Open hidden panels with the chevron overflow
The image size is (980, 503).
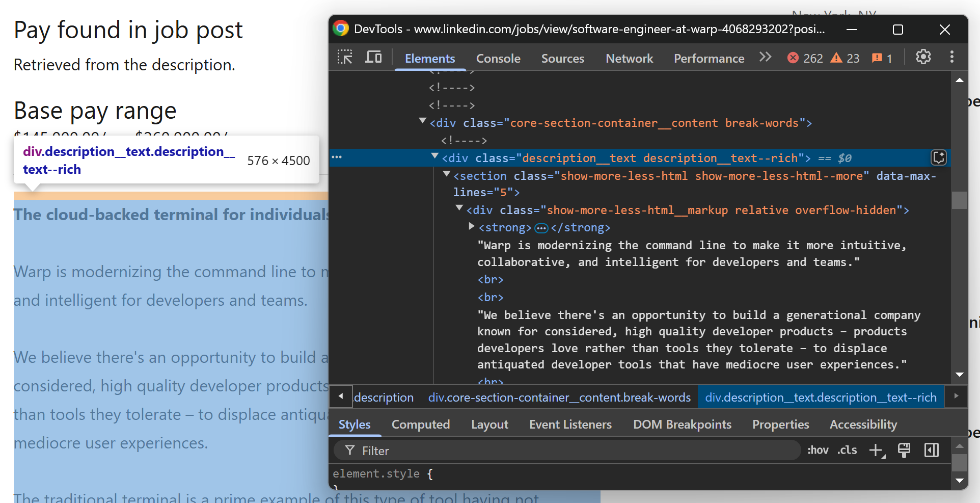point(765,57)
